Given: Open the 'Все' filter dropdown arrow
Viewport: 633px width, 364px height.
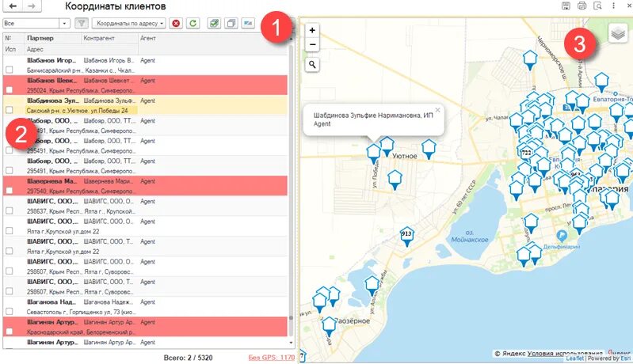Looking at the screenshot, I should click(x=65, y=24).
